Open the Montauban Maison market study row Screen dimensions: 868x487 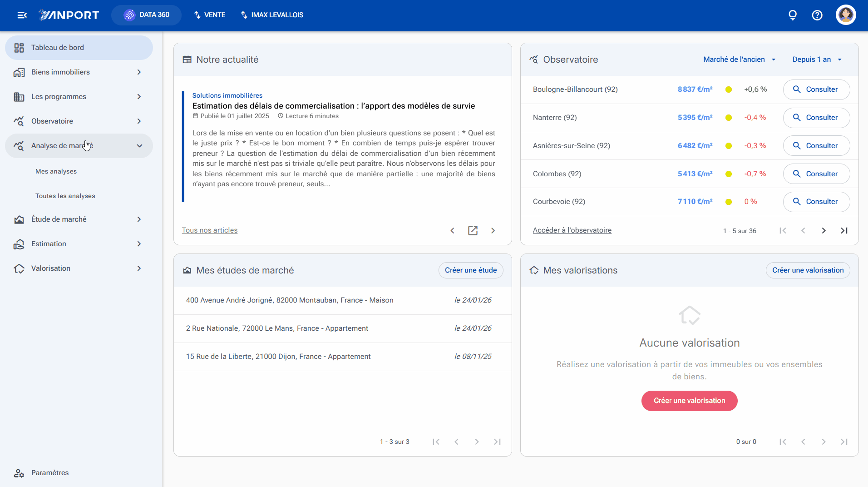tap(343, 300)
